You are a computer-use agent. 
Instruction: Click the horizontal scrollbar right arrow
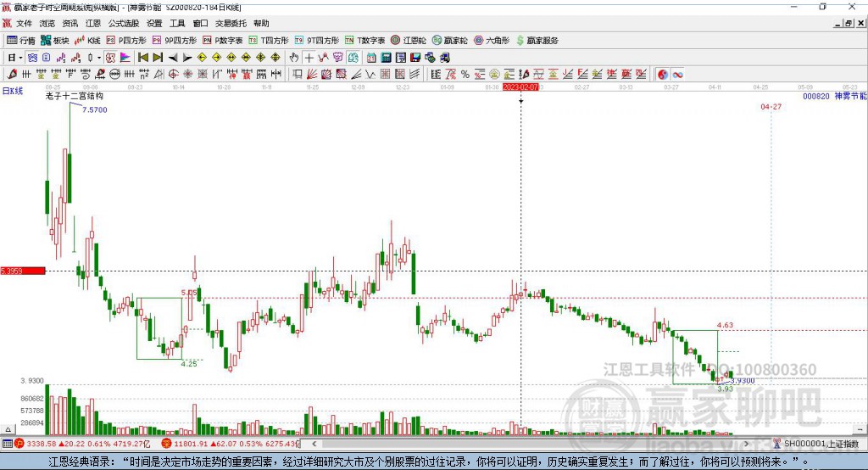(746, 444)
